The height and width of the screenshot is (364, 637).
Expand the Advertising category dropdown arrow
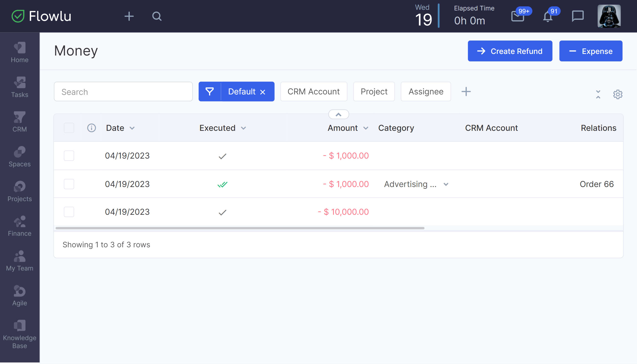(446, 184)
